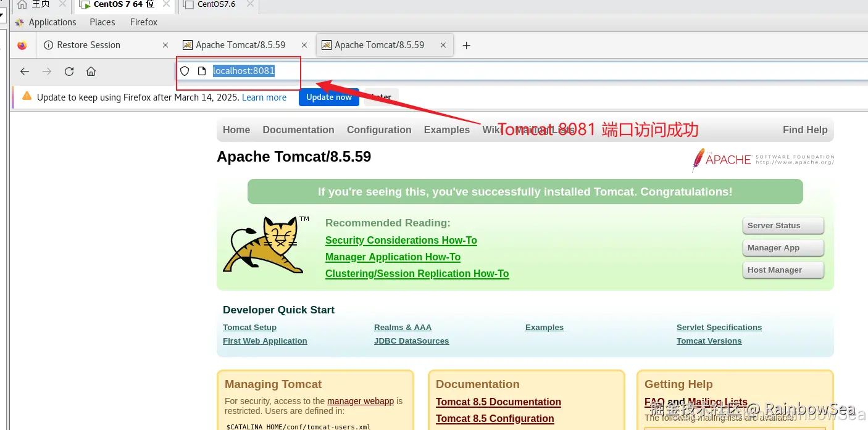
Task: Close the first Apache Tomcat/8.5.59 tab
Action: pyautogui.click(x=304, y=45)
